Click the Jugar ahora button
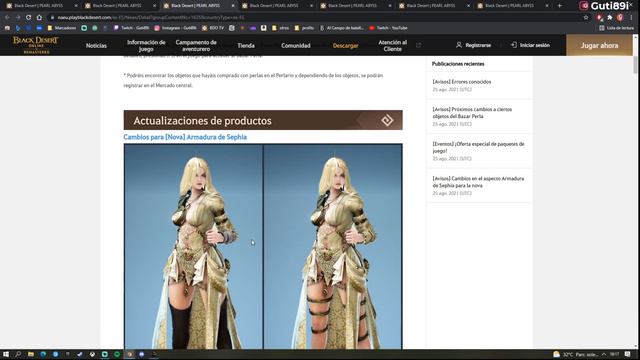The height and width of the screenshot is (360, 640). click(599, 45)
